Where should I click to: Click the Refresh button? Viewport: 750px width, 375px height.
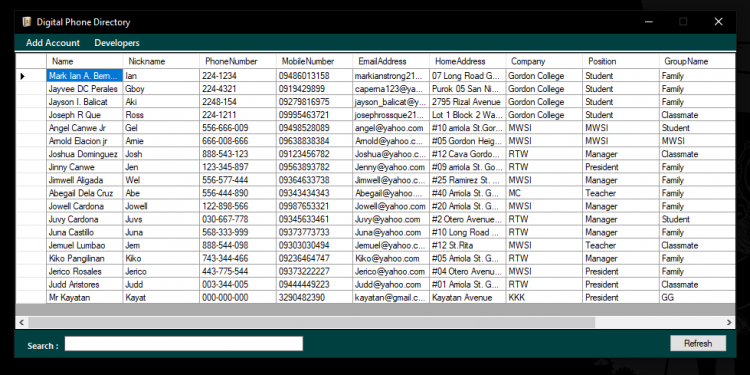pyautogui.click(x=698, y=343)
